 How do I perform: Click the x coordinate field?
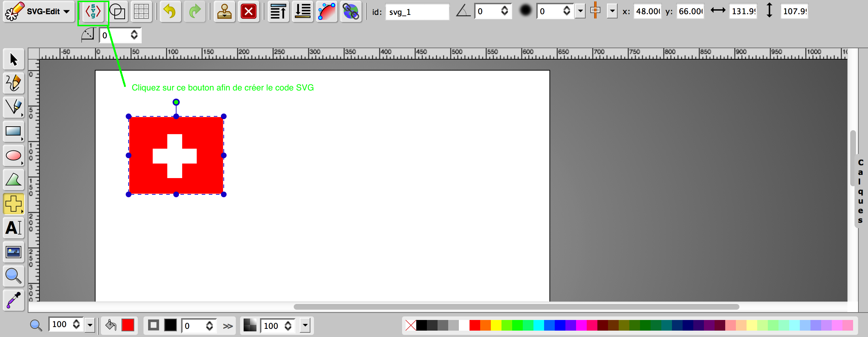point(647,11)
